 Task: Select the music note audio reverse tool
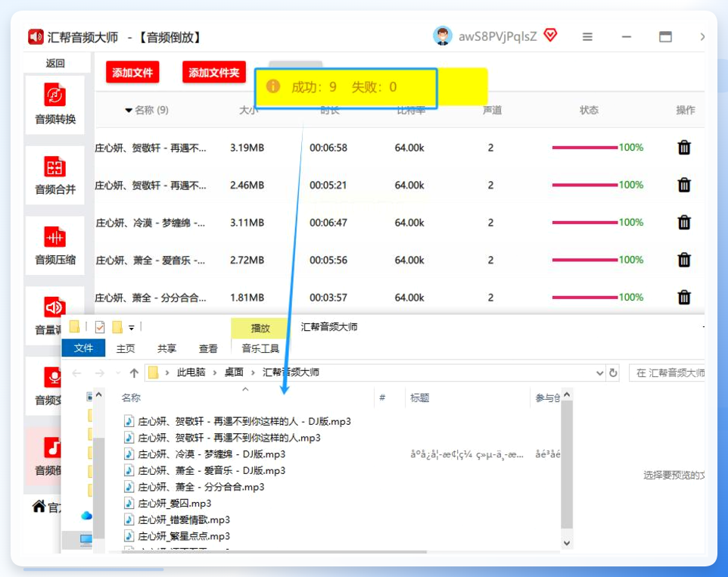tap(52, 448)
